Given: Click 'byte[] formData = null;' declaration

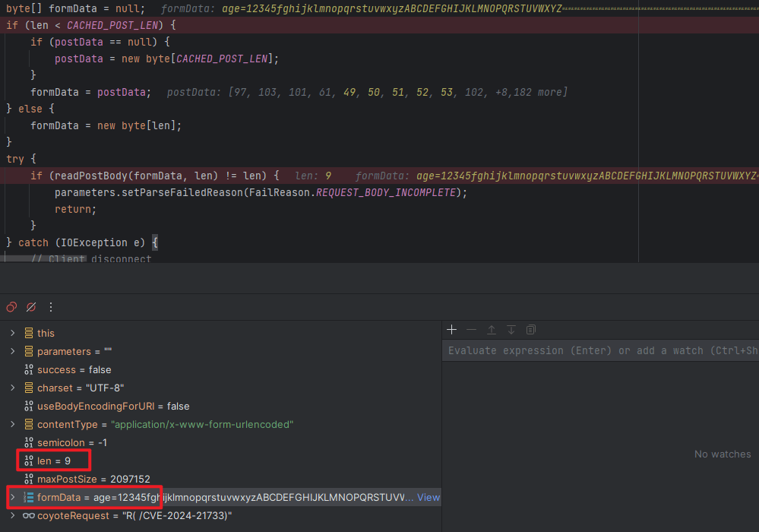Looking at the screenshot, I should (75, 8).
